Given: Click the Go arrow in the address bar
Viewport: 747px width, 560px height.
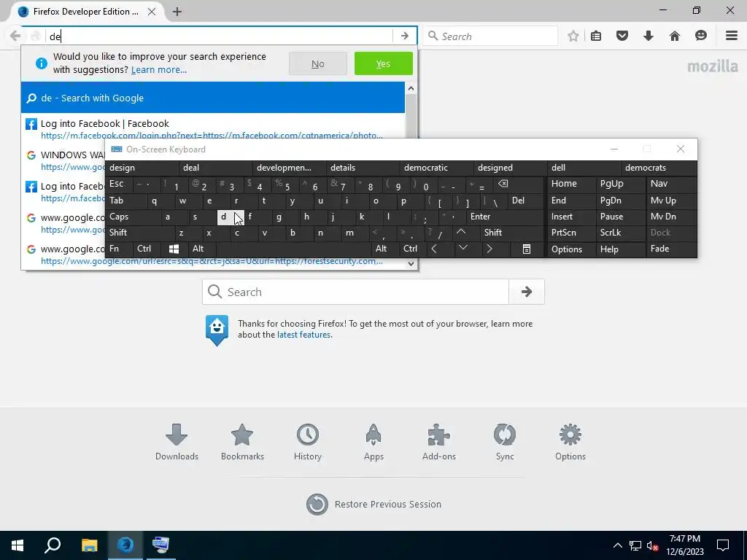Looking at the screenshot, I should [x=404, y=36].
